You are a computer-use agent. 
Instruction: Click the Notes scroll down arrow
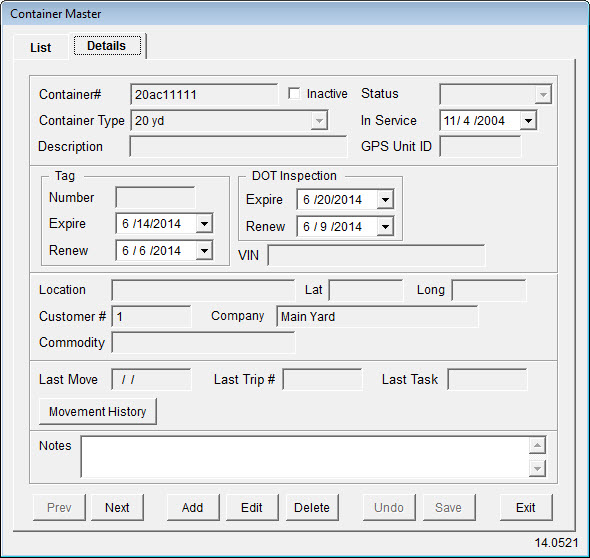[x=537, y=468]
